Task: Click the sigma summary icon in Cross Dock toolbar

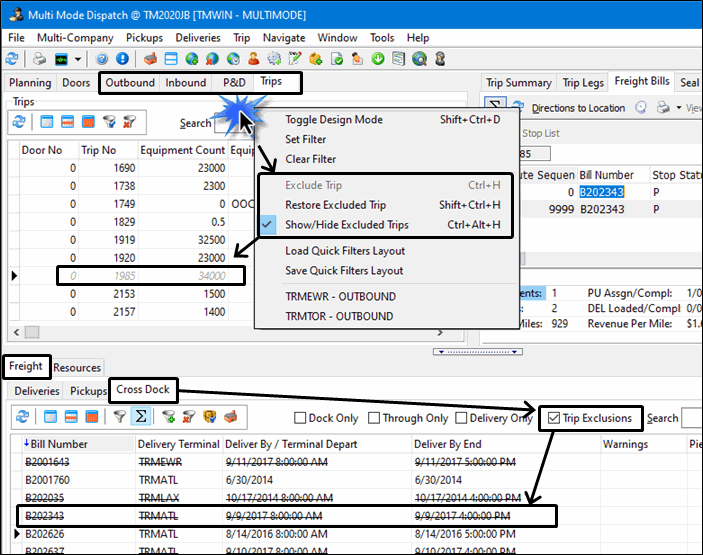Action: click(x=141, y=417)
